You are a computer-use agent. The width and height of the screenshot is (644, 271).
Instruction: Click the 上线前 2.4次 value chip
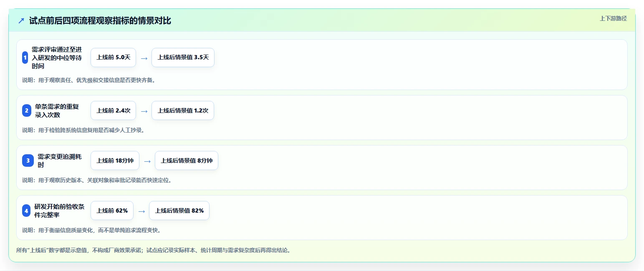click(113, 110)
